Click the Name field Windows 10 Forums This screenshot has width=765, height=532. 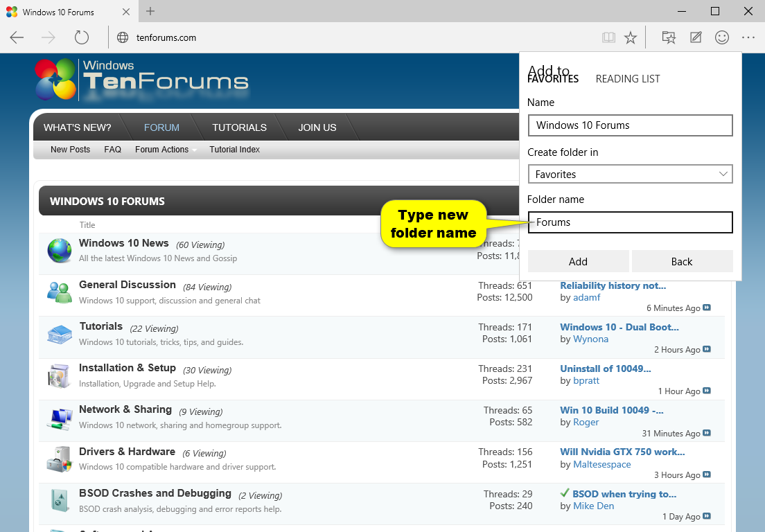(630, 125)
